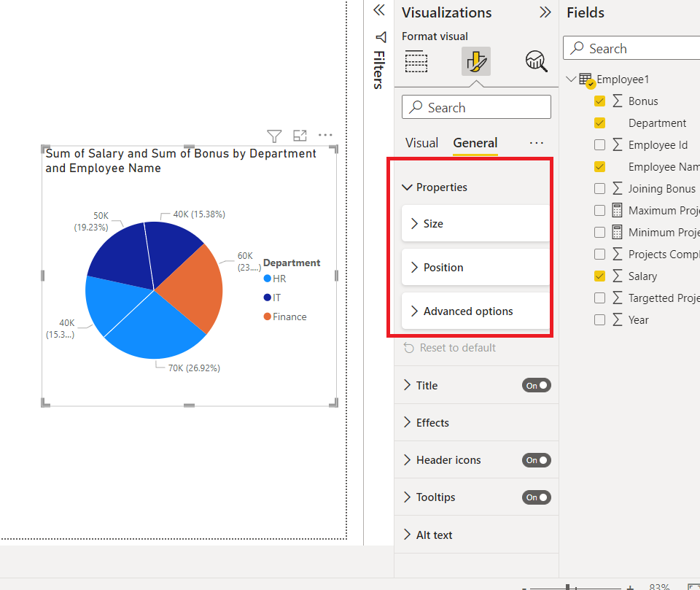Click the Maximum Proj field name

(x=664, y=210)
